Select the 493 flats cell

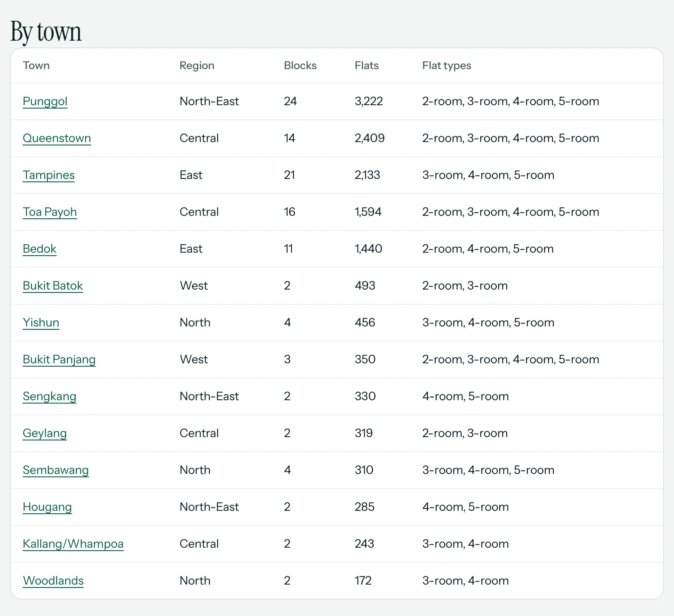coord(365,286)
